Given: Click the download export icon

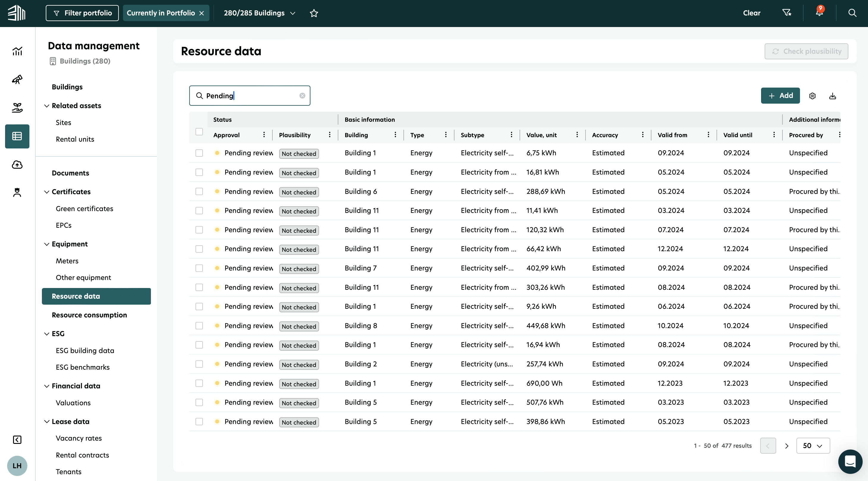Looking at the screenshot, I should tap(832, 96).
